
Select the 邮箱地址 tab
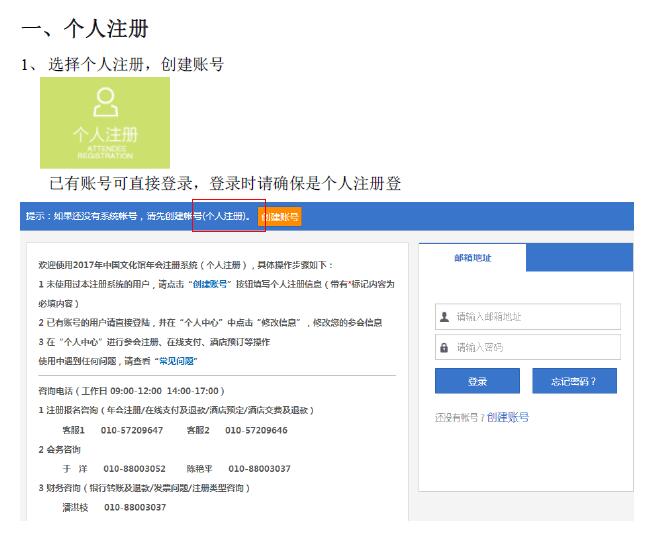pyautogui.click(x=473, y=257)
